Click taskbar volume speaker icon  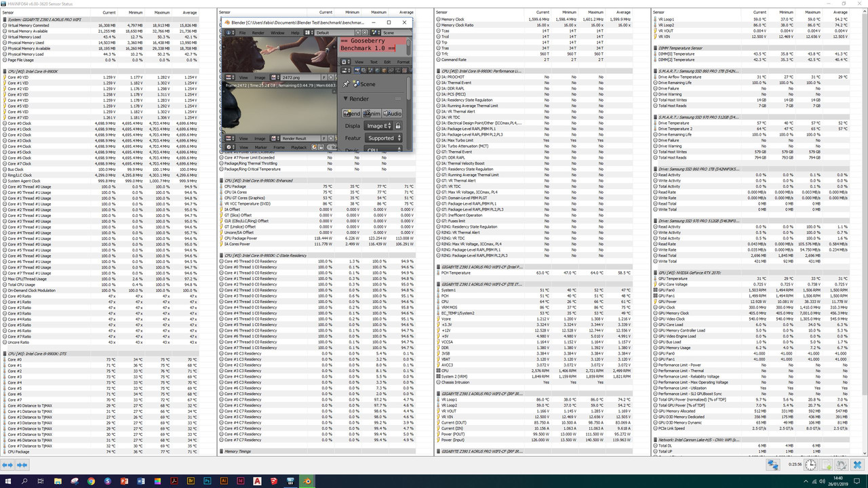coord(821,481)
